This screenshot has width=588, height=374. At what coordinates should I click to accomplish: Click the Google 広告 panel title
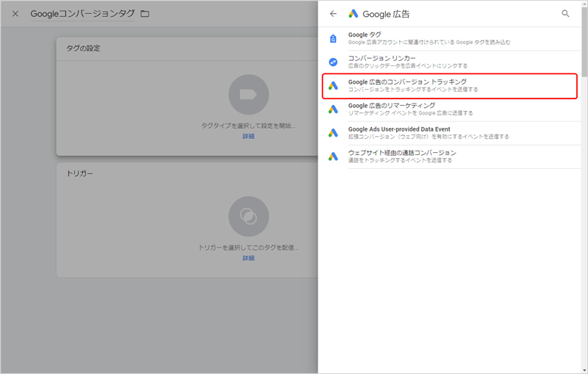[386, 14]
